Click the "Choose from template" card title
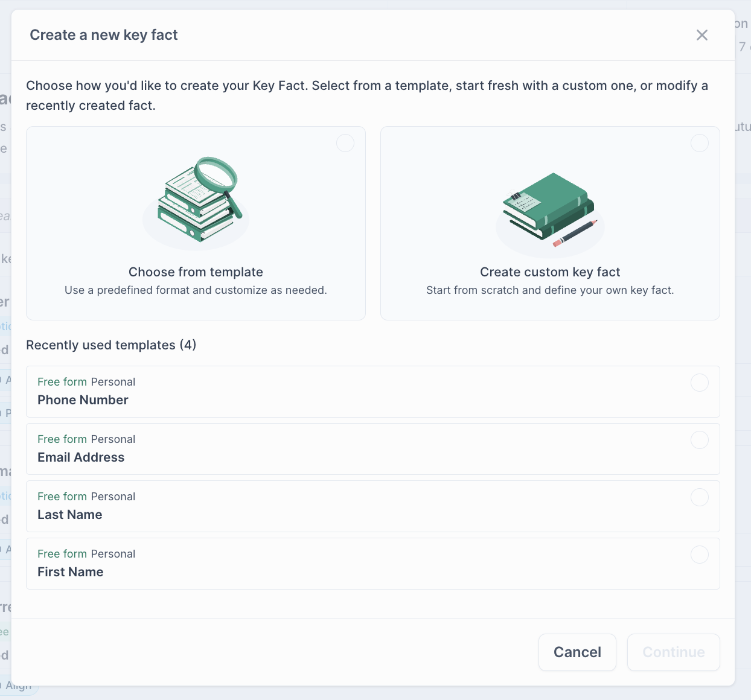The image size is (751, 700). point(196,272)
